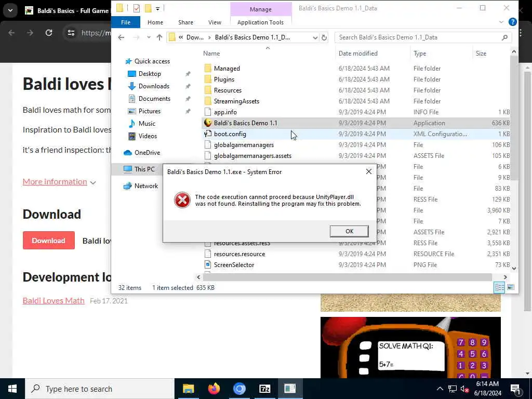Open browser tab search dropdown arrow
Image resolution: width=532 pixels, height=399 pixels.
tap(10, 10)
